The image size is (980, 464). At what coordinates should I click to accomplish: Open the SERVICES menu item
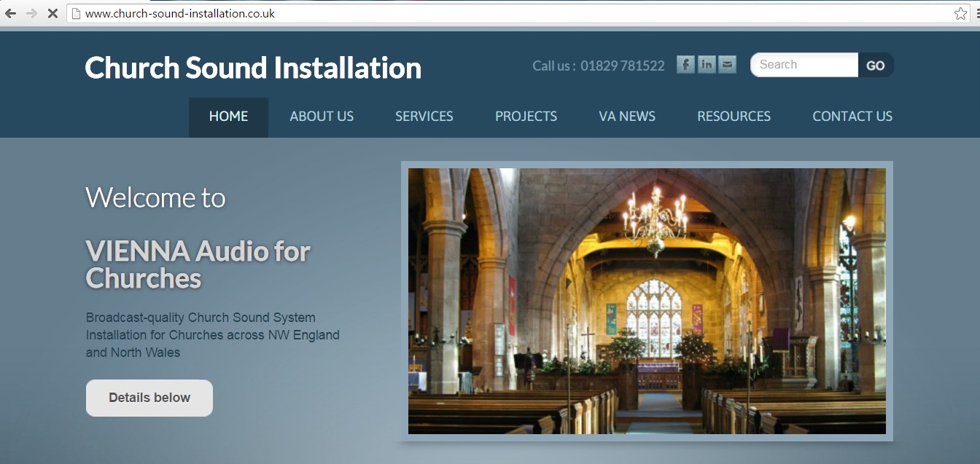coord(424,117)
